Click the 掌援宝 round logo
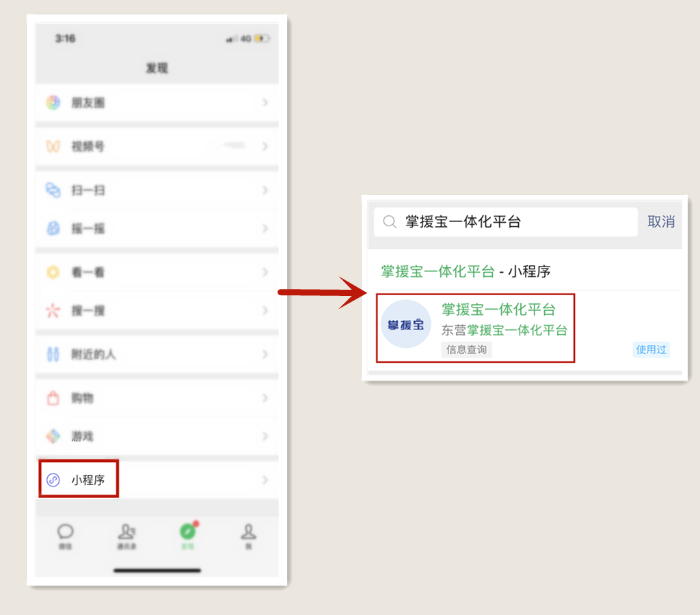 [406, 324]
